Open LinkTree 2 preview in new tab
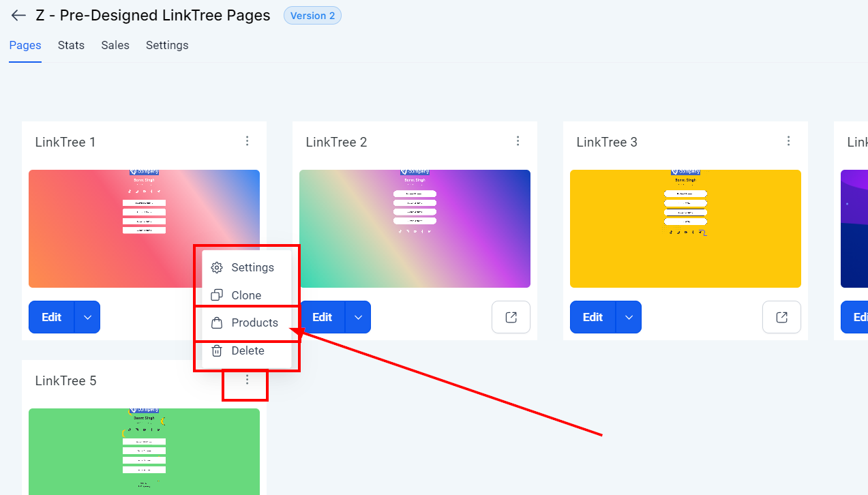Image resolution: width=868 pixels, height=495 pixels. (511, 317)
